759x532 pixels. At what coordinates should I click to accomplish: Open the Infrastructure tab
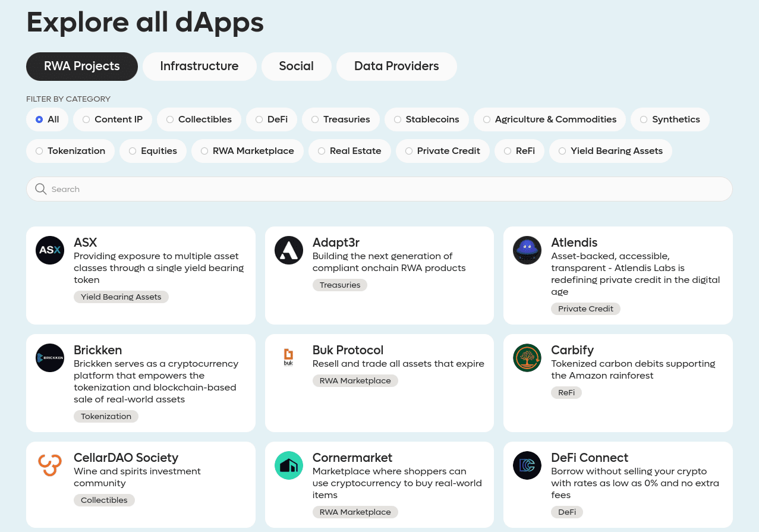[200, 67]
